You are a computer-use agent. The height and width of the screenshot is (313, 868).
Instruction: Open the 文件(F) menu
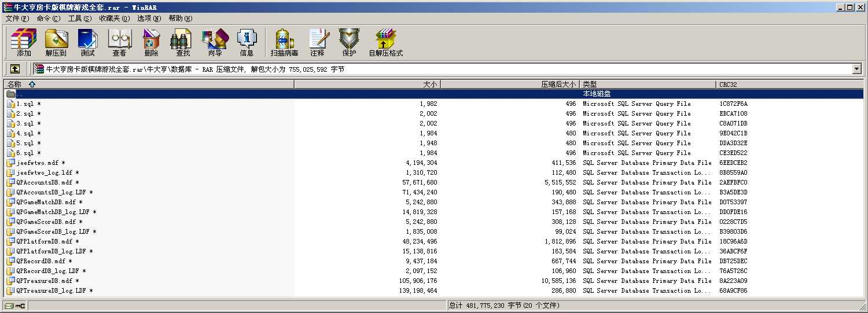[17, 19]
